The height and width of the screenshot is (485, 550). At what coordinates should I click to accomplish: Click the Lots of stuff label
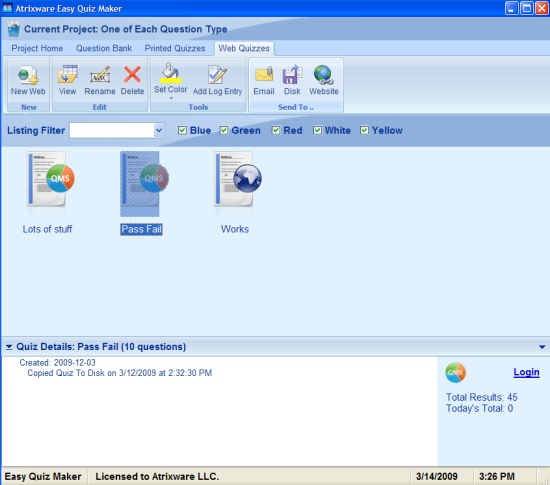tap(47, 229)
